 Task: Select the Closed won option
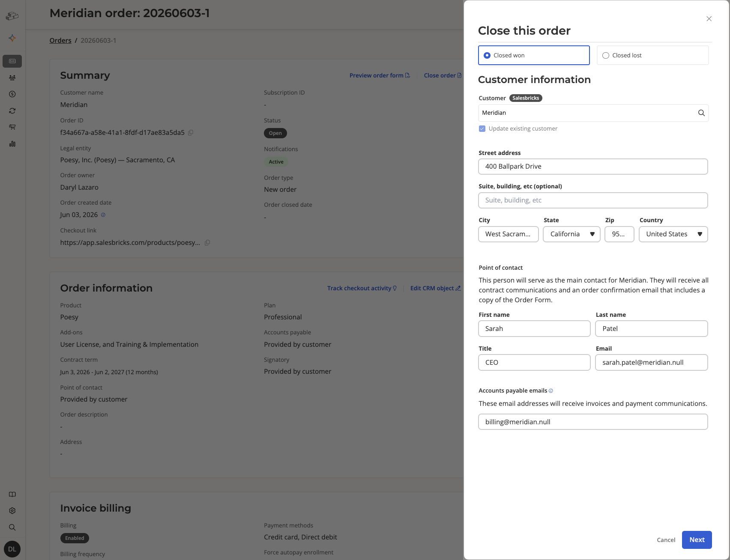534,55
